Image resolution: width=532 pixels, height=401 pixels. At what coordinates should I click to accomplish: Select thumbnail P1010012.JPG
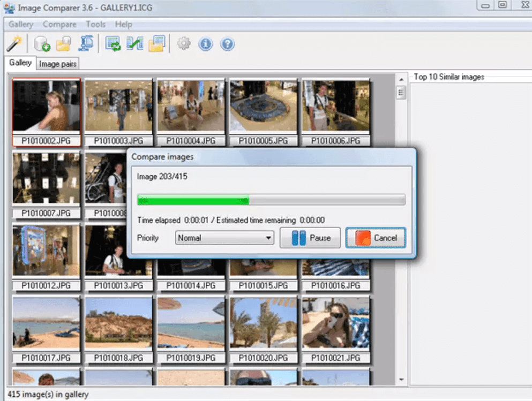coord(46,257)
